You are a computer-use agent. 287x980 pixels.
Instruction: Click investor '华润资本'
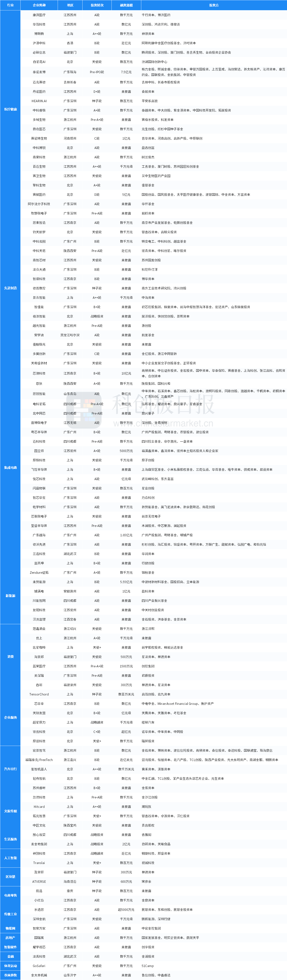click(148, 554)
